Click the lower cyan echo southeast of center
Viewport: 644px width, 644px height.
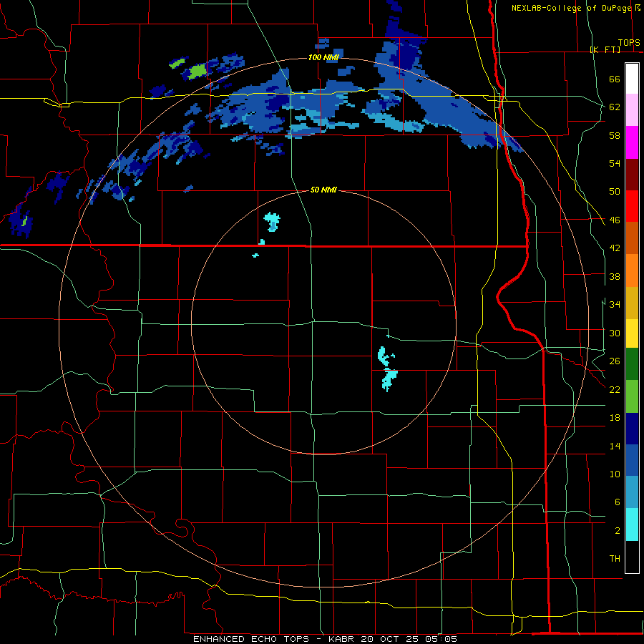(389, 379)
